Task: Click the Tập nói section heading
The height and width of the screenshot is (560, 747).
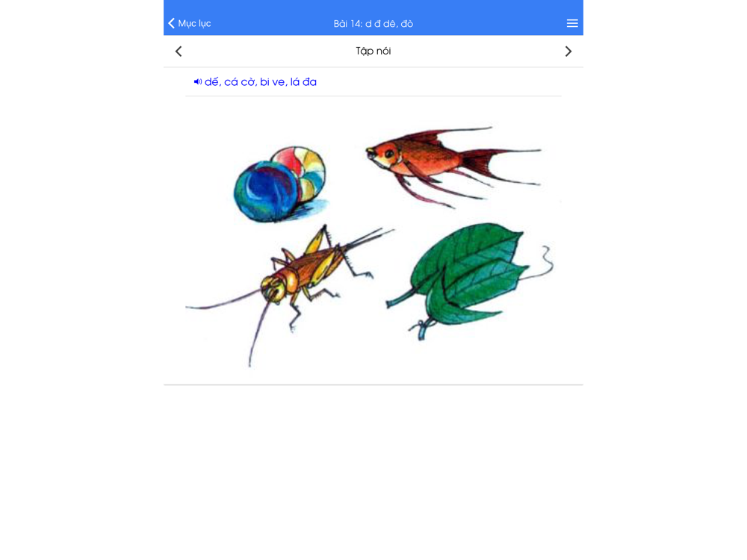Action: pyautogui.click(x=373, y=51)
